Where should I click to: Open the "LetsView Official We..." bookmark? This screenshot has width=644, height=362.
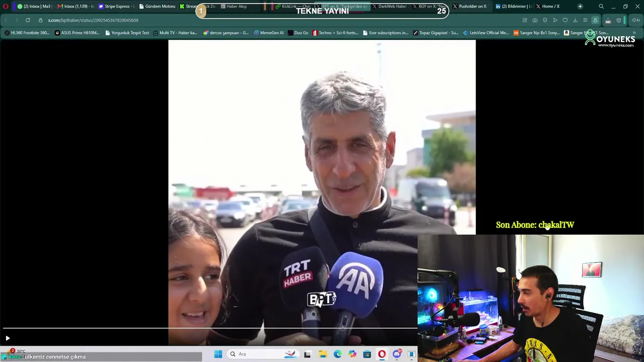click(486, 33)
